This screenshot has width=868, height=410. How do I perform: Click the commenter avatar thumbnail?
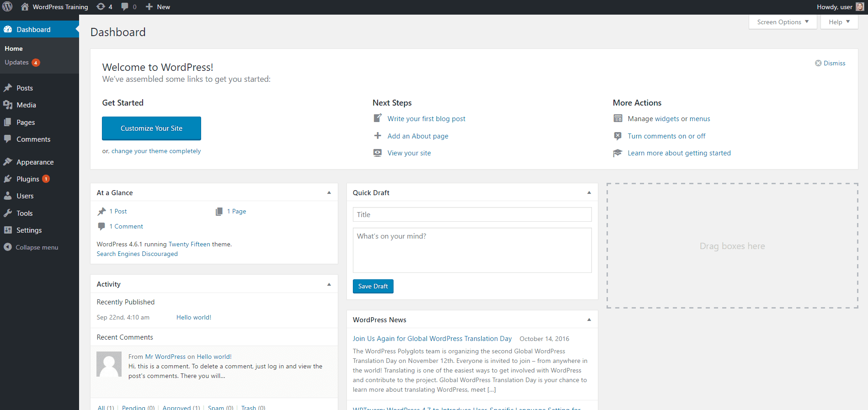109,364
